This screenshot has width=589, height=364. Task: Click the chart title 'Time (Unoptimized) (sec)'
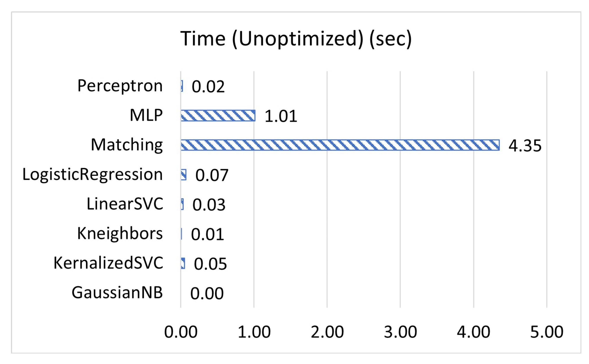[296, 39]
